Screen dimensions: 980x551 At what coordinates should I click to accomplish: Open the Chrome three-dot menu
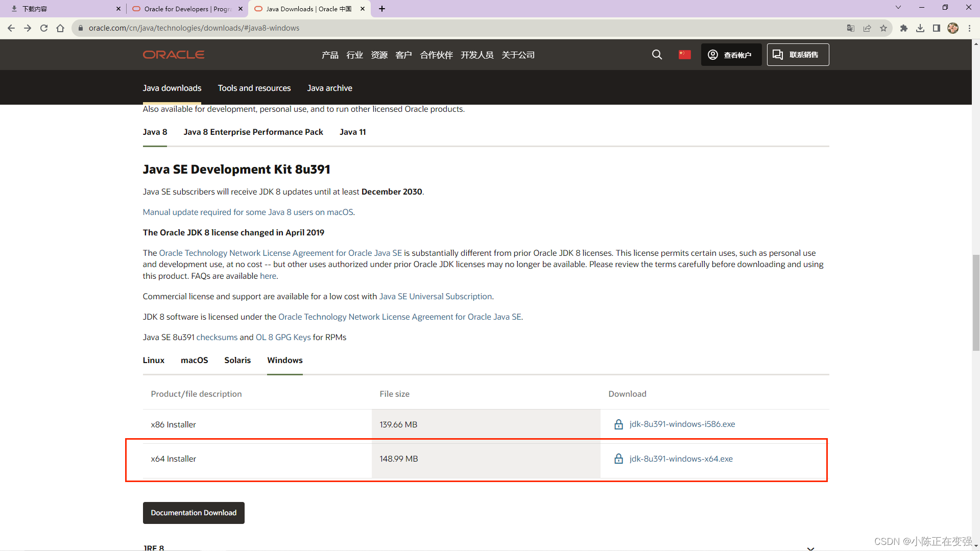969,28
